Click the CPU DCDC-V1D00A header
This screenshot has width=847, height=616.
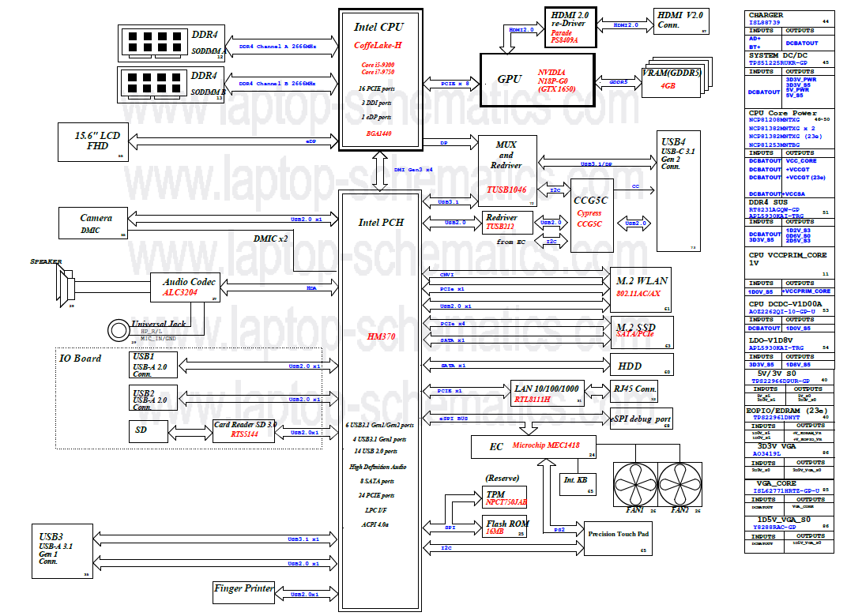[789, 307]
